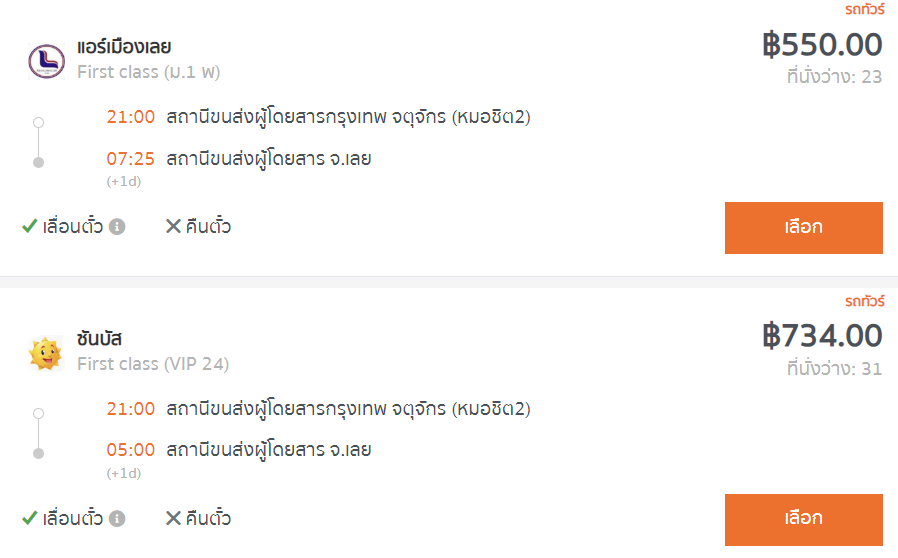This screenshot has height=558, width=898.
Task: Select the ฿734.00 ซันบัส trip with เลือก
Action: 804,520
